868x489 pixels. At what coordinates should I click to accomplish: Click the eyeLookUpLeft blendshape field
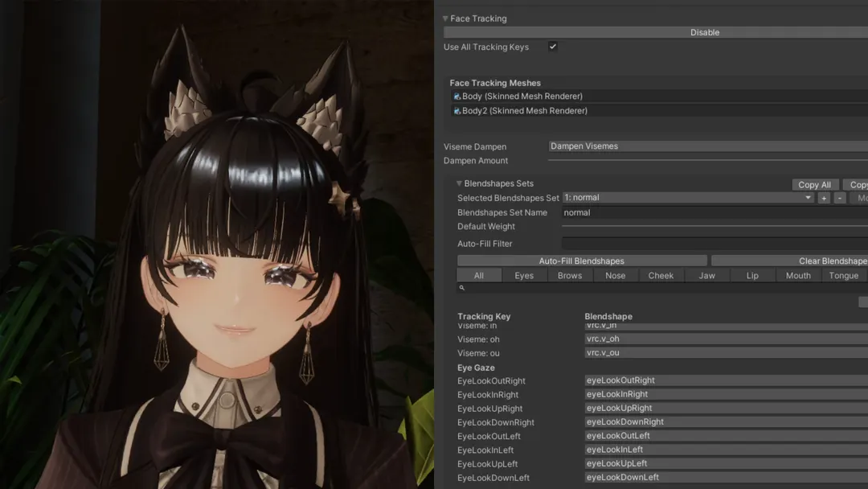point(727,463)
